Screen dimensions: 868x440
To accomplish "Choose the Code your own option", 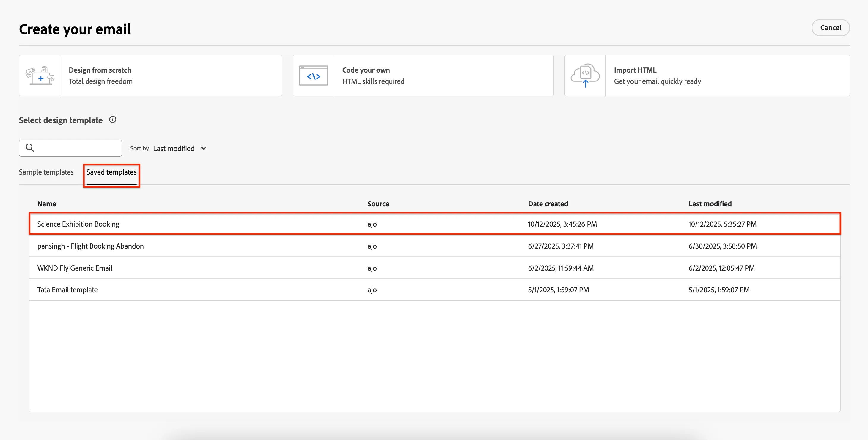I will pos(423,76).
